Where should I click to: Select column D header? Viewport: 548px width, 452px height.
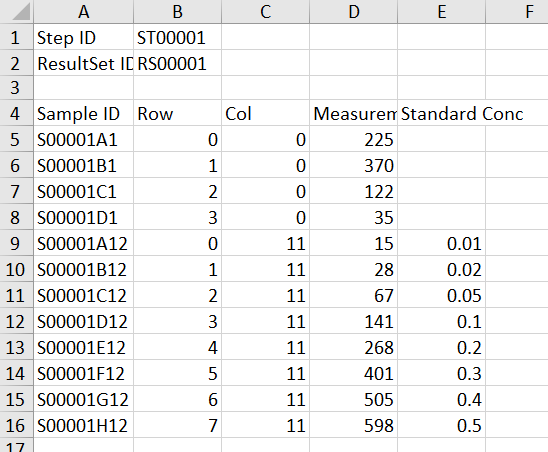(353, 12)
